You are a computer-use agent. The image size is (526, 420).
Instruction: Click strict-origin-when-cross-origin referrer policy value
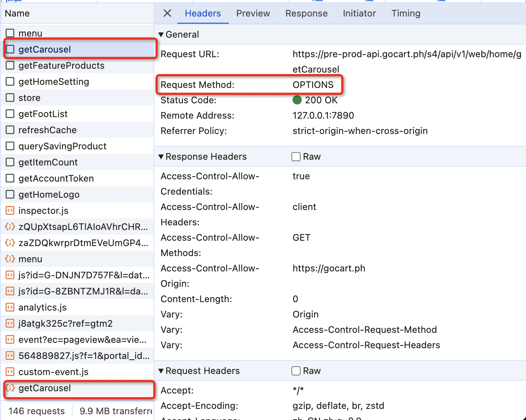point(360,131)
